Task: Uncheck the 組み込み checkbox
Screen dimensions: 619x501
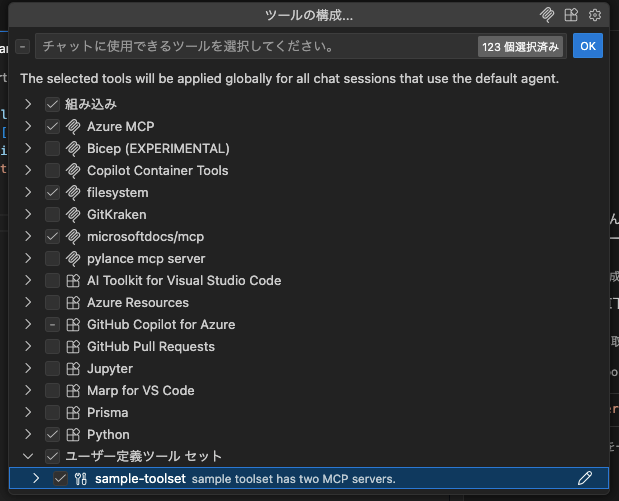Action: point(52,105)
